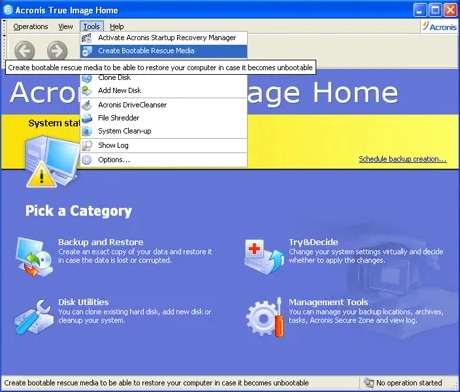Screen dimensions: 460x392
Task: Open the Backup and Restore category
Action: click(101, 242)
